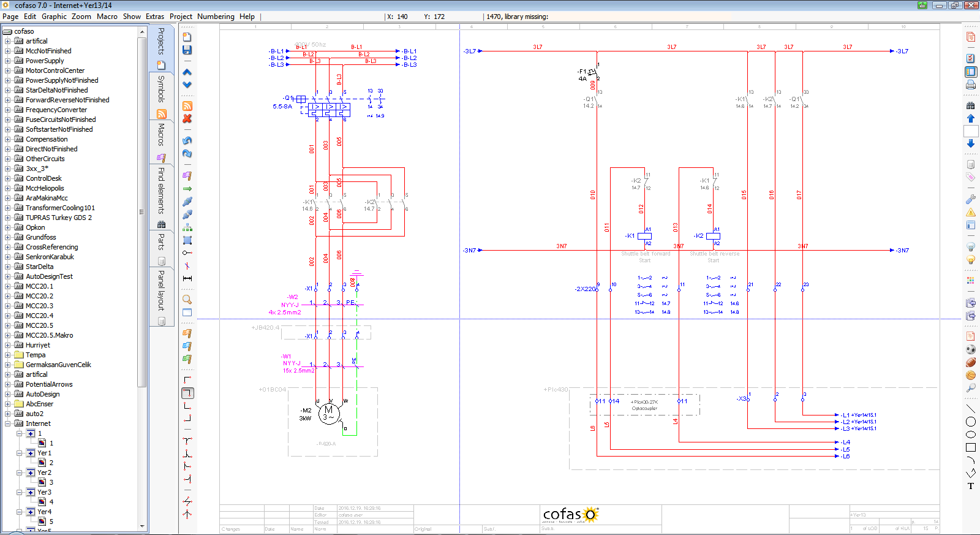Image resolution: width=980 pixels, height=535 pixels.
Task: Open the Extras menu
Action: pos(155,17)
